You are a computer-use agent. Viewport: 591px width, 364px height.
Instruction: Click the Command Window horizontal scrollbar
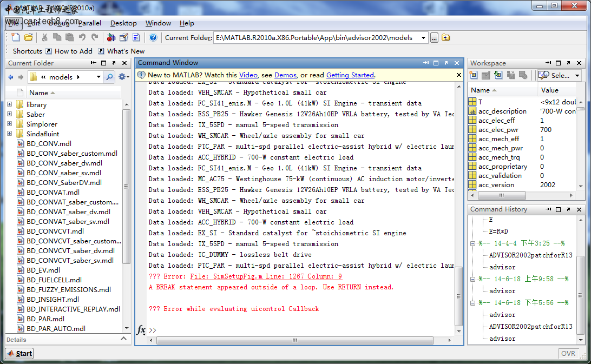295,340
